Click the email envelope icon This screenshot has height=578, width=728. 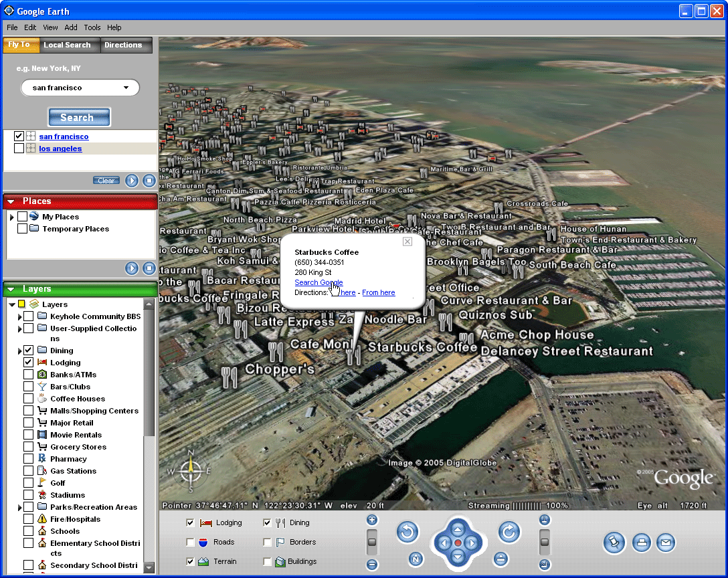pyautogui.click(x=666, y=543)
